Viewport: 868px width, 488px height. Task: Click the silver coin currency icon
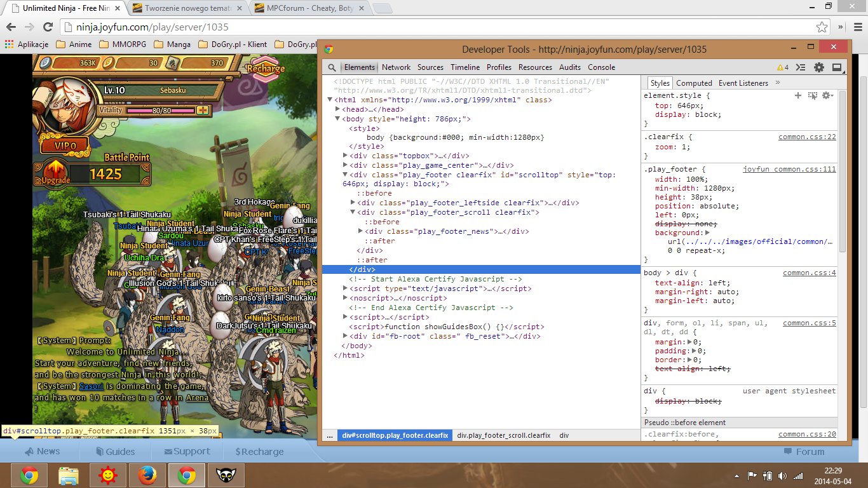click(x=44, y=62)
